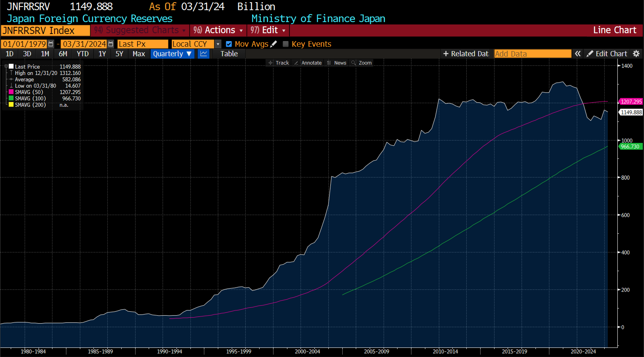Collapse panel with double chevron icon
644x357 pixels.
click(577, 54)
